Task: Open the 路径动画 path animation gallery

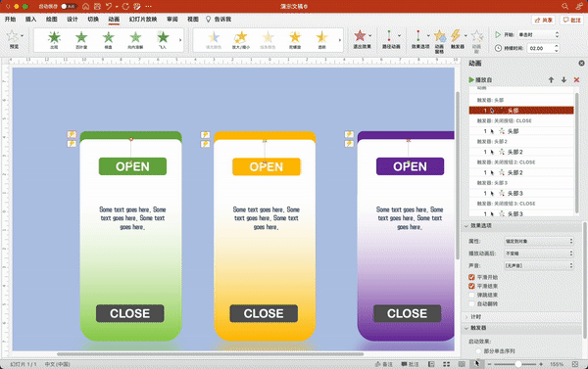Action: (391, 40)
